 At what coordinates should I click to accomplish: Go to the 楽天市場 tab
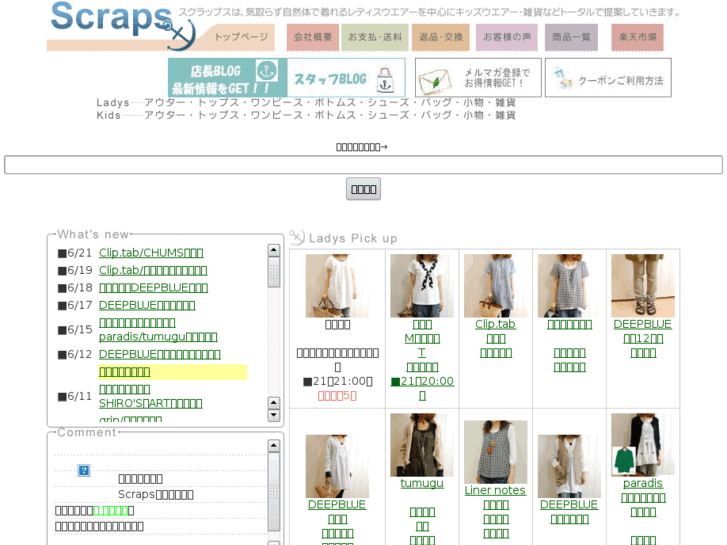point(637,37)
